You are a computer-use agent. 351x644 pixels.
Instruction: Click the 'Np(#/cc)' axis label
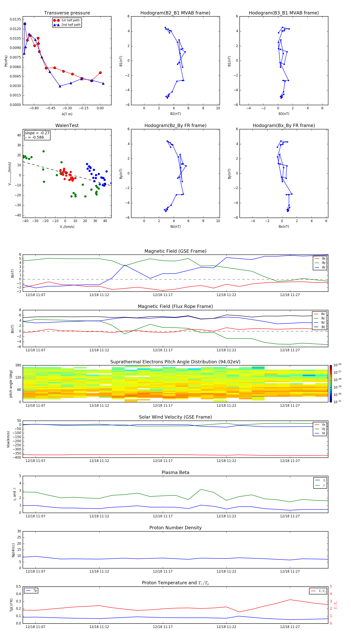pos(13,550)
